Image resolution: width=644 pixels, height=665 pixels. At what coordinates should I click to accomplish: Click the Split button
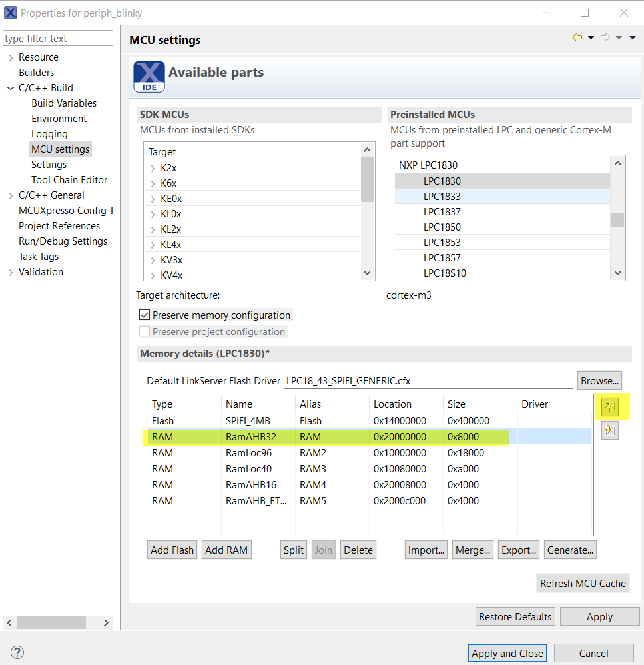(294, 550)
